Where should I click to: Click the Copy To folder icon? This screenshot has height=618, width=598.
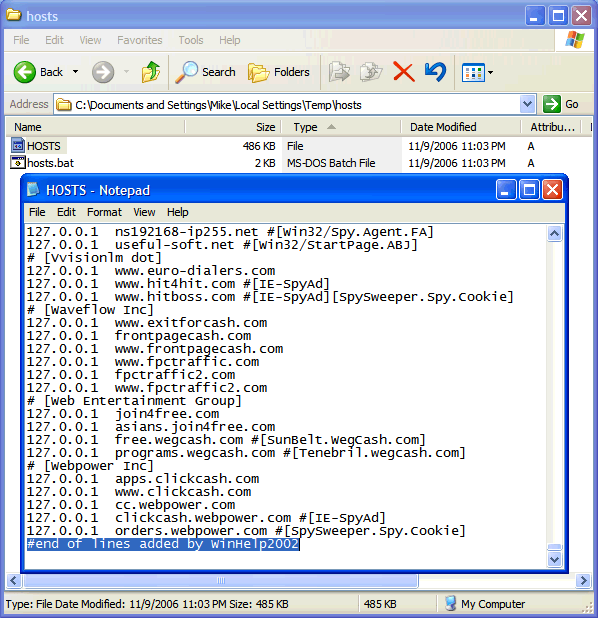click(371, 72)
